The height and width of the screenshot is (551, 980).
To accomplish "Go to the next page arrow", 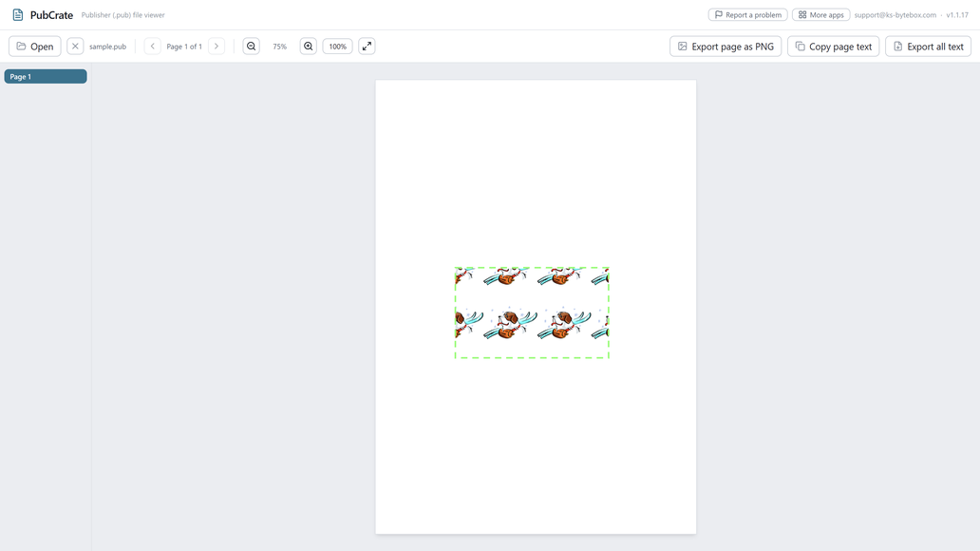I will click(x=217, y=47).
